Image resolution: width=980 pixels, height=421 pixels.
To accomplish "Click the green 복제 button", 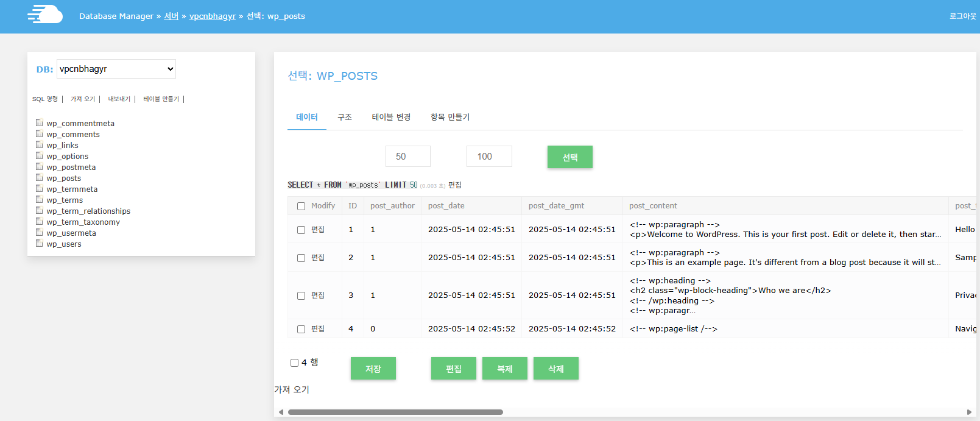I will (x=505, y=369).
